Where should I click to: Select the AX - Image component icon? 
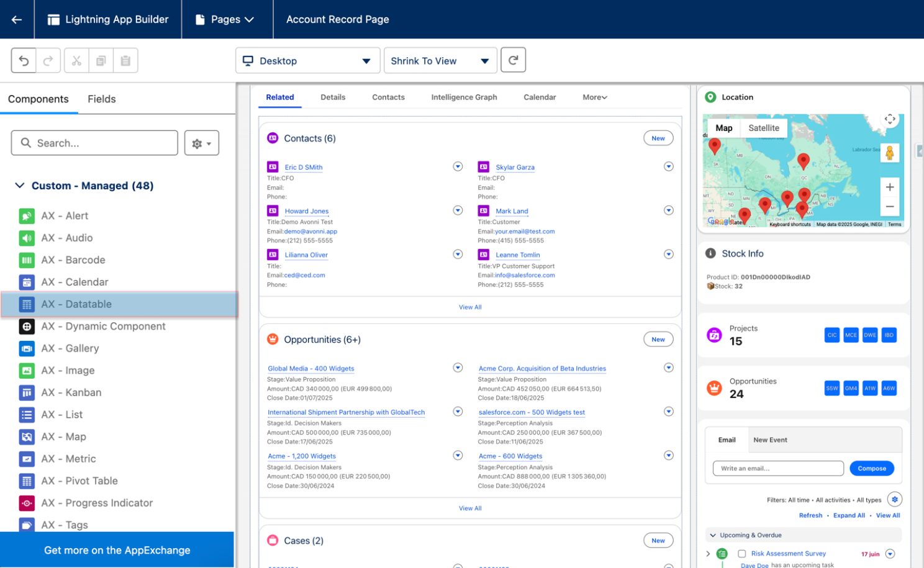pyautogui.click(x=27, y=371)
